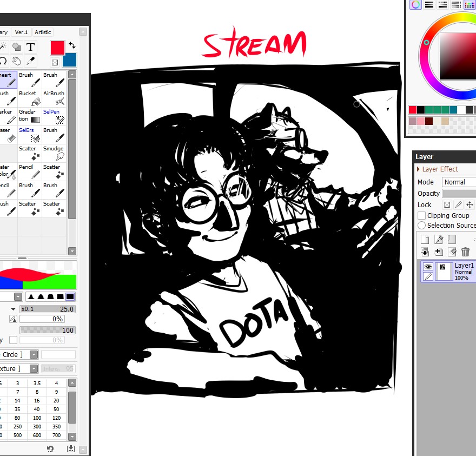Select the Layer1 thumbnail
Screen dimensions: 476x456
444,272
